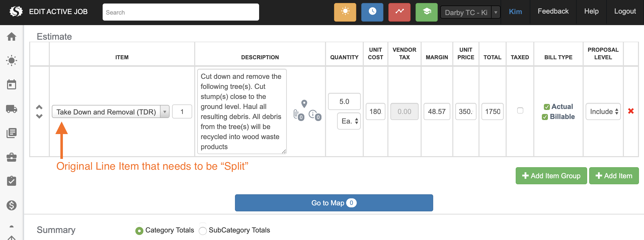Click the red trend chart button
The height and width of the screenshot is (240, 644).
(399, 12)
